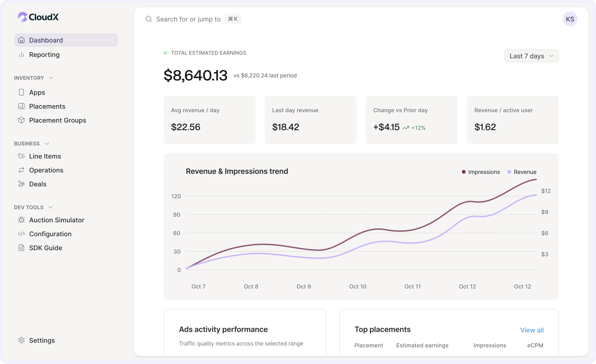Open the Configuration dev tool
Viewport: 596px width, 364px height.
[50, 234]
